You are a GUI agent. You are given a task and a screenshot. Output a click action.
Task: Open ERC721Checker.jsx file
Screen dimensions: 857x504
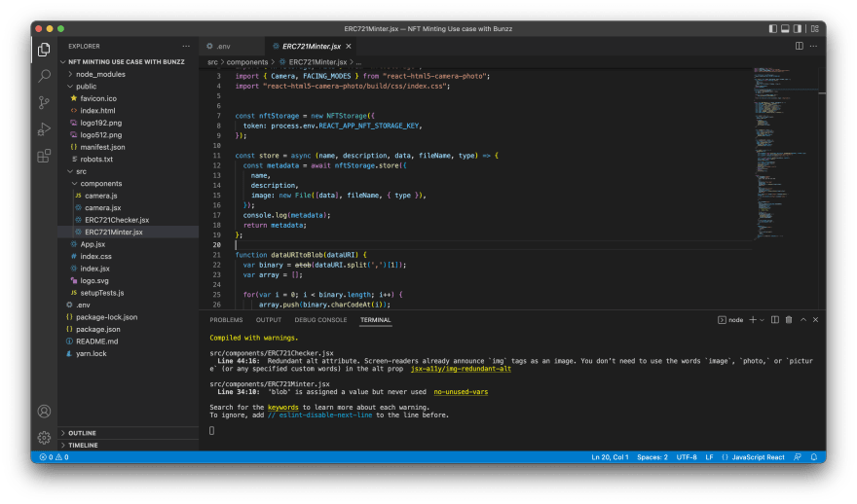128,220
